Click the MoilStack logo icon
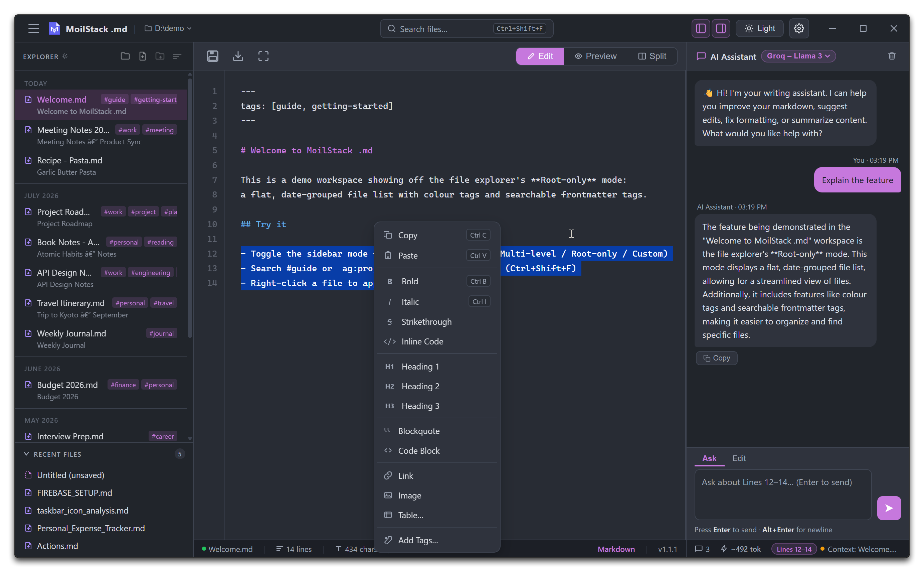924x572 pixels. tap(54, 28)
